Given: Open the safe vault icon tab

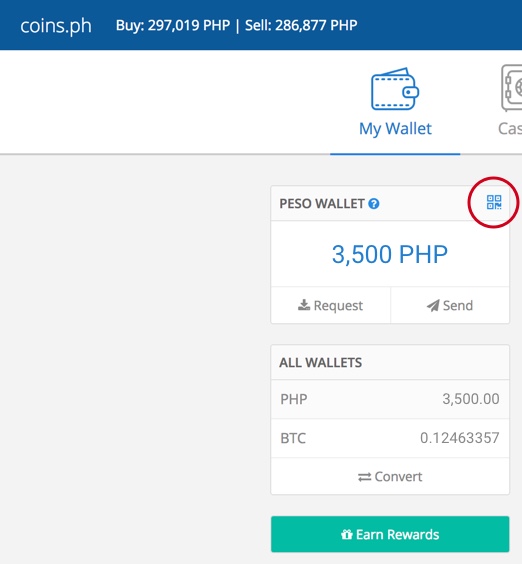Looking at the screenshot, I should click(x=512, y=88).
